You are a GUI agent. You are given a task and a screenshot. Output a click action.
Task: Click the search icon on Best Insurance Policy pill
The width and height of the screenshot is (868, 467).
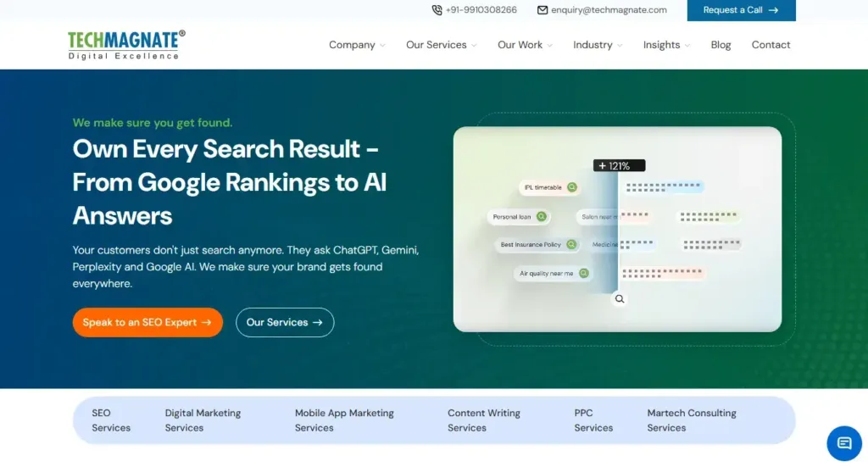pos(571,244)
